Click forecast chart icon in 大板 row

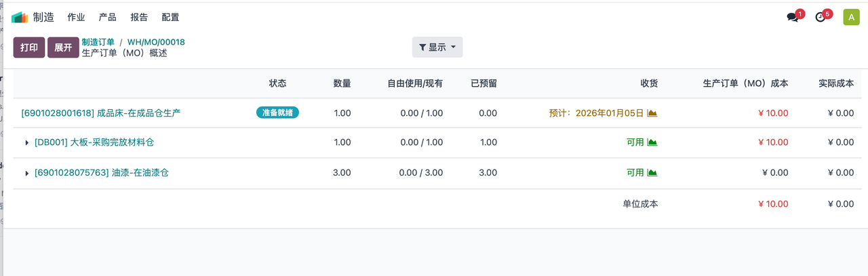coord(652,142)
